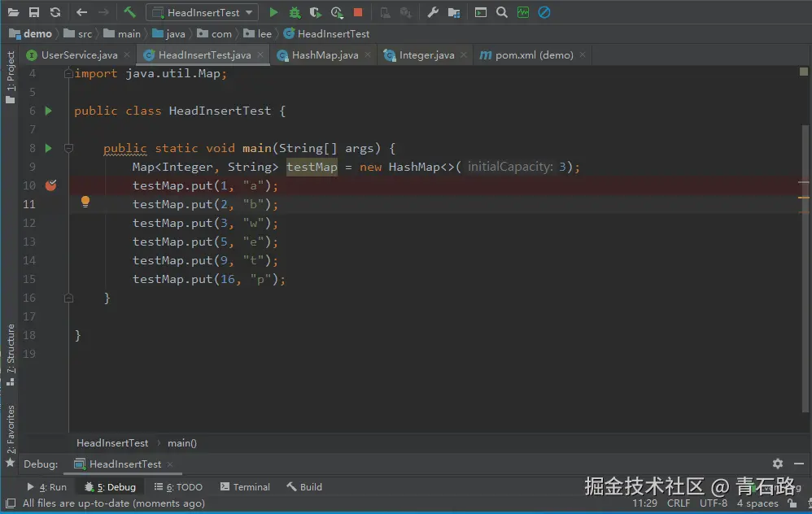Click the green monitor graph icon
812x514 pixels.
523,12
